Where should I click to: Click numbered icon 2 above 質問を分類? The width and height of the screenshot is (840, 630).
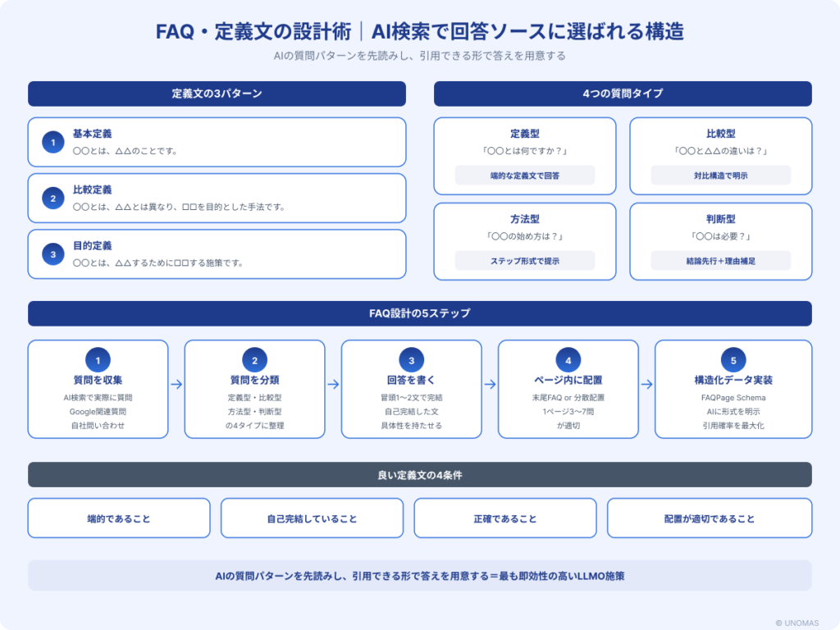pyautogui.click(x=254, y=360)
